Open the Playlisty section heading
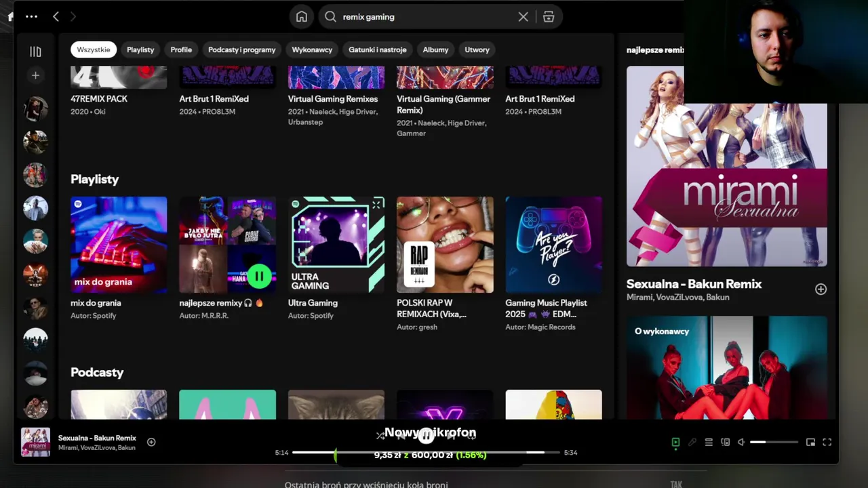Screen dimensions: 868x488 point(94,180)
